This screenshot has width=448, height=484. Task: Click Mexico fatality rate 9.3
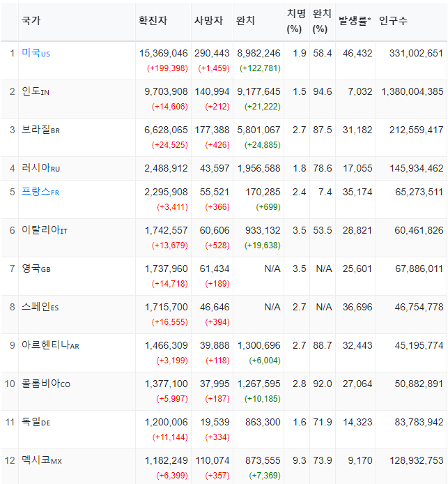pos(300,460)
